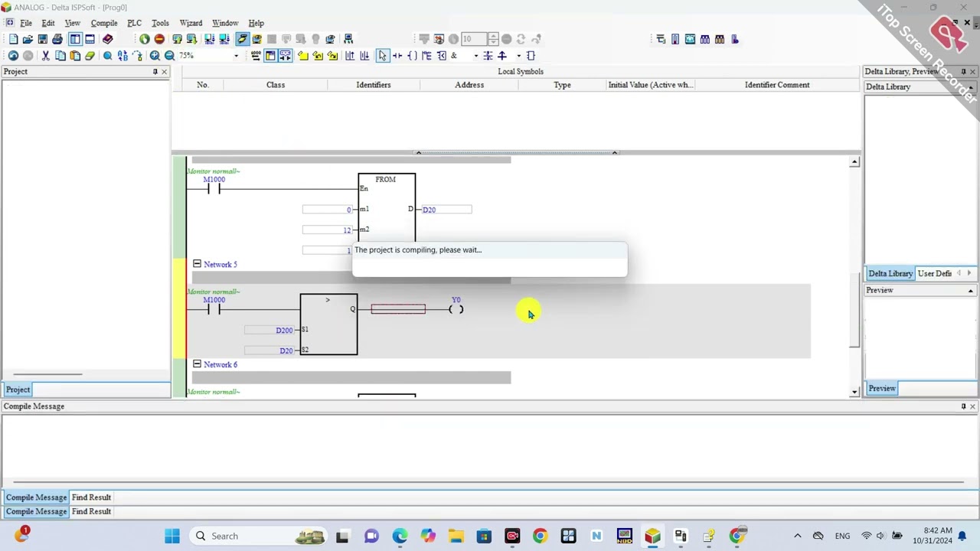The width and height of the screenshot is (980, 551).
Task: Click the New project icon
Action: (x=13, y=39)
